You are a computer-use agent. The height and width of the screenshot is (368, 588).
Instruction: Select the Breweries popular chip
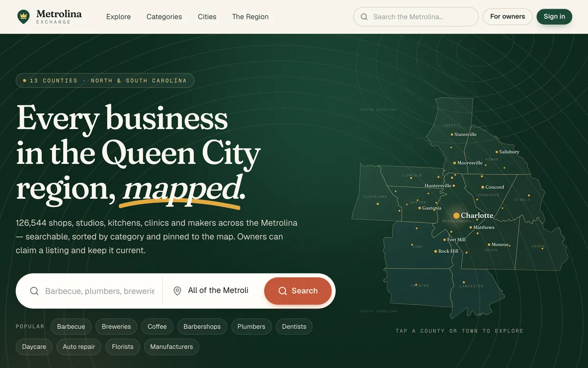pyautogui.click(x=117, y=327)
